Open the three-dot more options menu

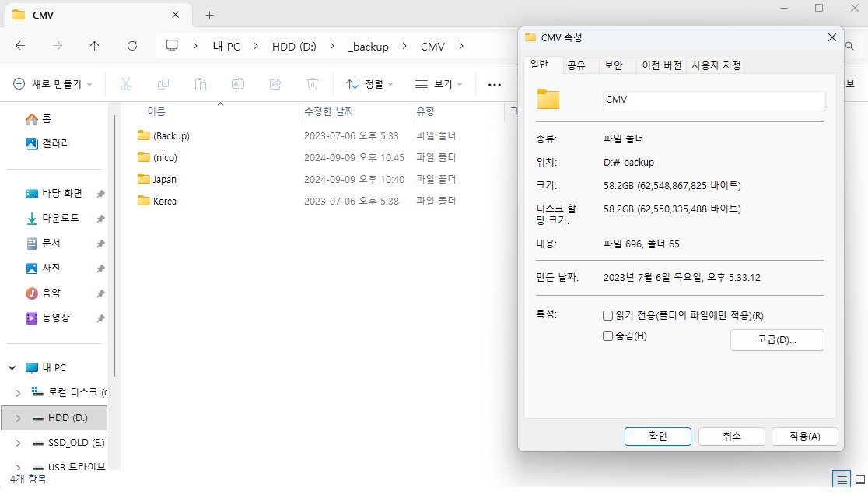click(495, 85)
